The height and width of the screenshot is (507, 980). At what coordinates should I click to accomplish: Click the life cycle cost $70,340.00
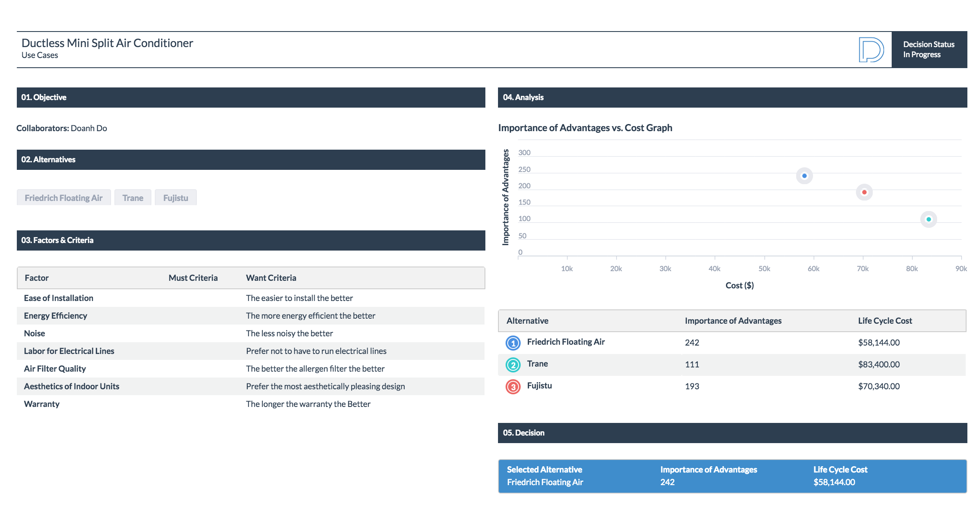point(879,386)
